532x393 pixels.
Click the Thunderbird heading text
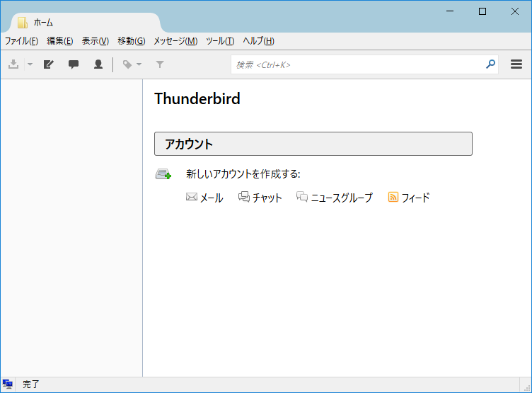[x=197, y=99]
